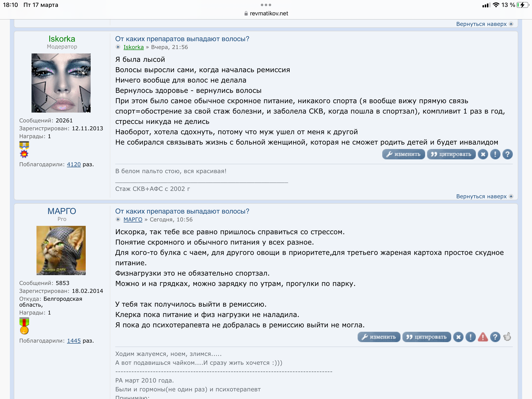Click 'цитировать' button on МАРГО's post
Image resolution: width=532 pixels, height=399 pixels.
[427, 337]
